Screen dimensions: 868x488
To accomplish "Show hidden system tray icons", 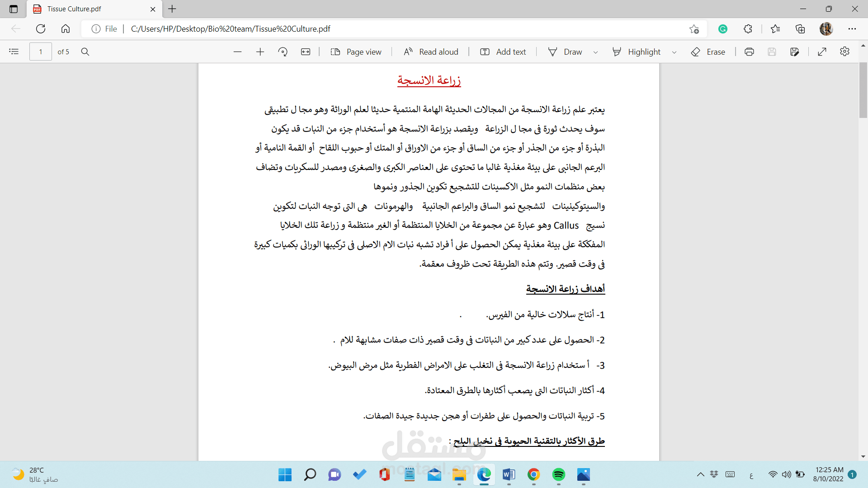I will tap(700, 474).
